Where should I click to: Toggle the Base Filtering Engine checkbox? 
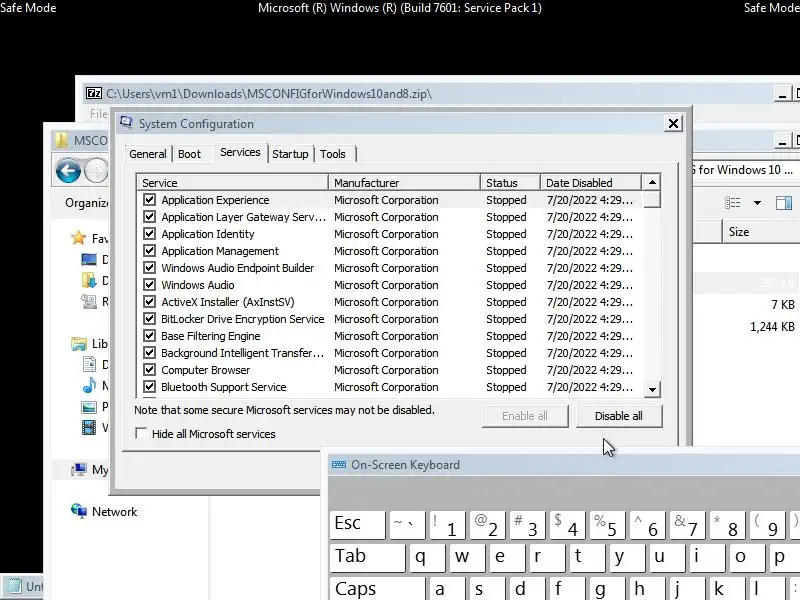[x=149, y=336]
